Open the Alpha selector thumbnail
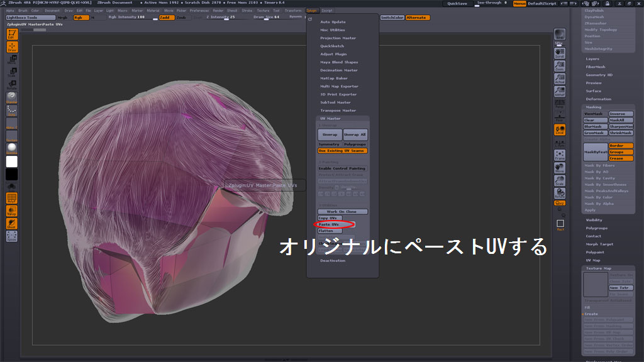 tap(12, 124)
